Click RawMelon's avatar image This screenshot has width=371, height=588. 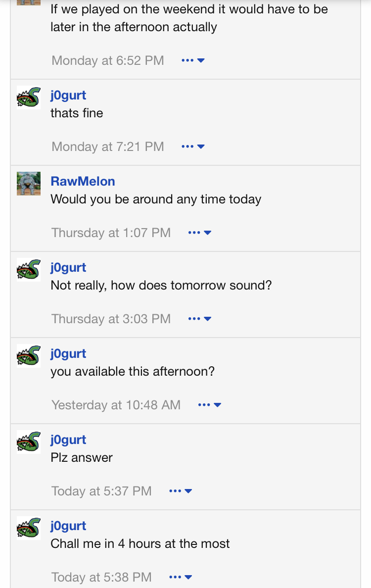[29, 183]
